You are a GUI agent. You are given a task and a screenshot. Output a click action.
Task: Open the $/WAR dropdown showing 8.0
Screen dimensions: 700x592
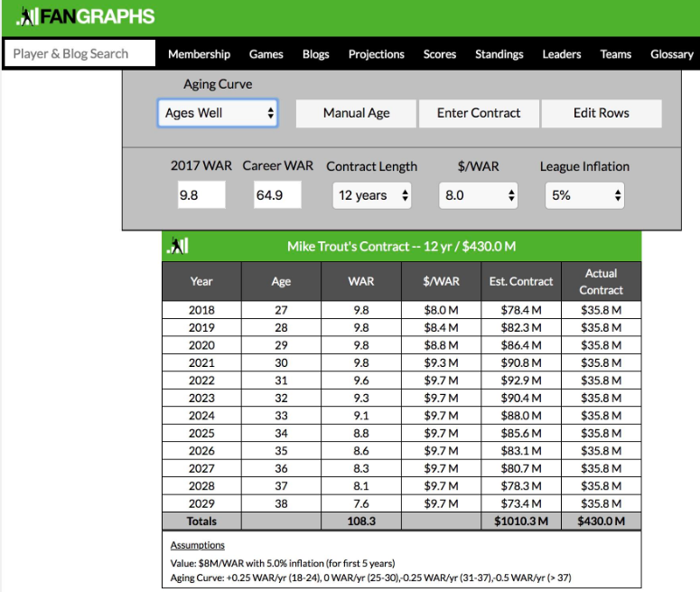click(478, 195)
